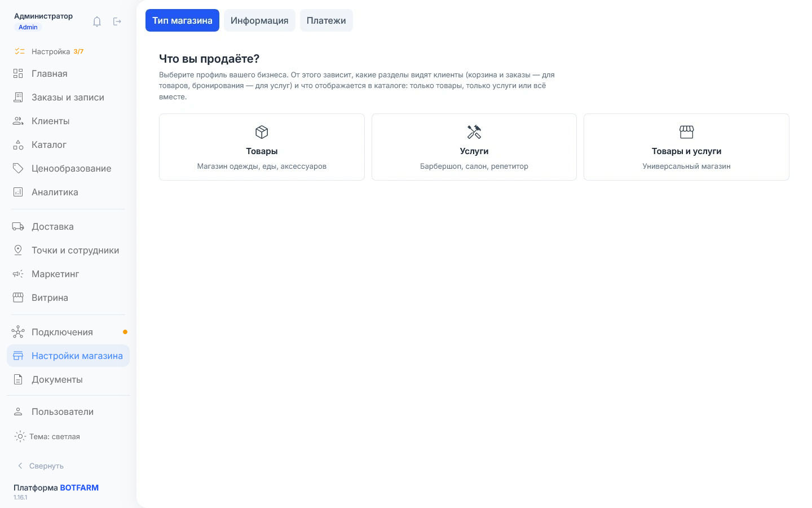Screen dimensions: 812x508
Task: Click the Точки и сотрудники pin icon
Action: click(x=18, y=250)
